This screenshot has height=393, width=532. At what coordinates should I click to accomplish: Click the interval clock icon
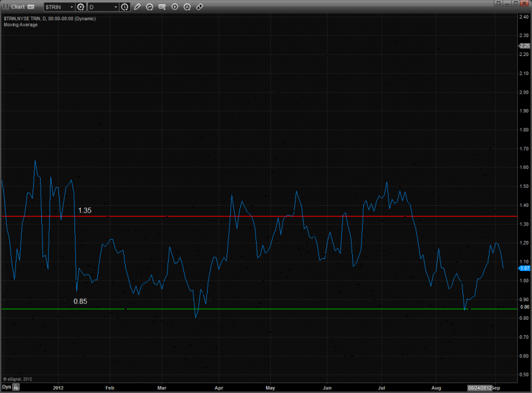click(x=125, y=7)
